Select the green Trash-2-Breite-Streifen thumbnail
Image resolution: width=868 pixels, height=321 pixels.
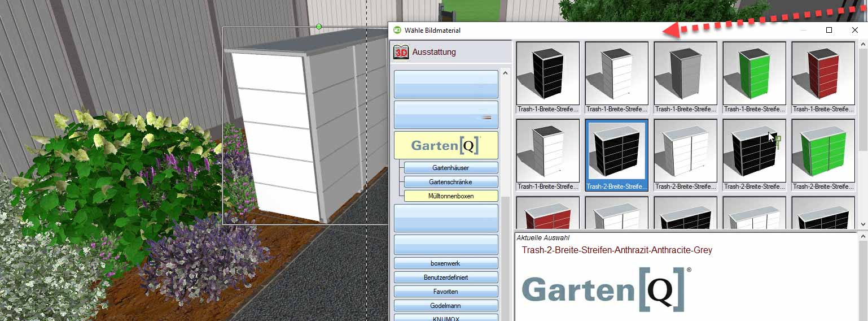coord(823,155)
